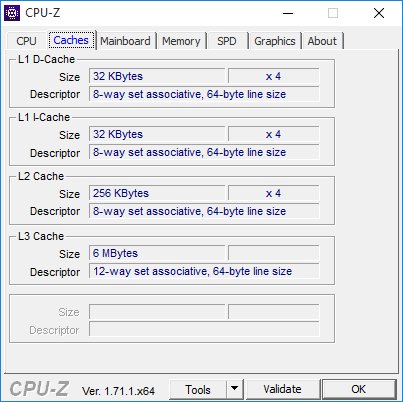Click the L2 Cache 256 KBytes field
The height and width of the screenshot is (402, 403).
pos(157,193)
